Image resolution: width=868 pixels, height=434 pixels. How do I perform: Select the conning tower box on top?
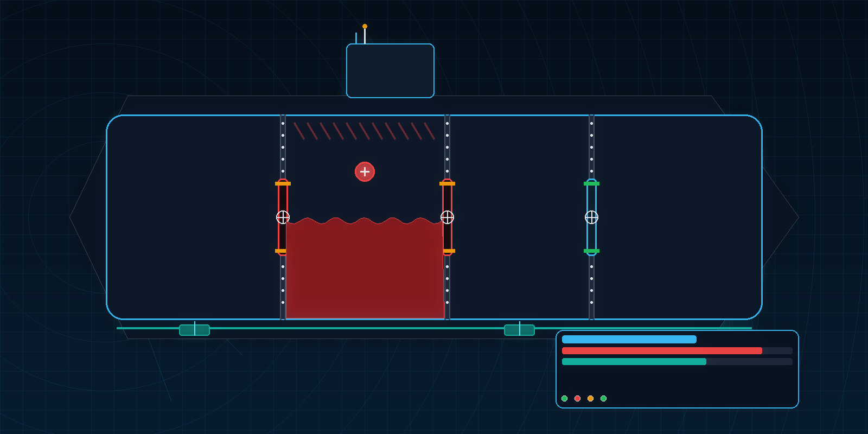(x=390, y=71)
